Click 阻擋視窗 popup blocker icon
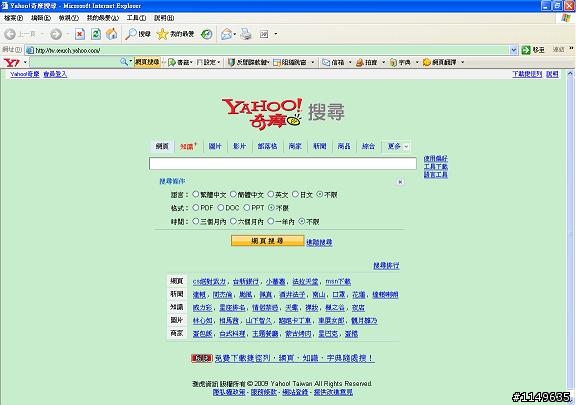 277,62
